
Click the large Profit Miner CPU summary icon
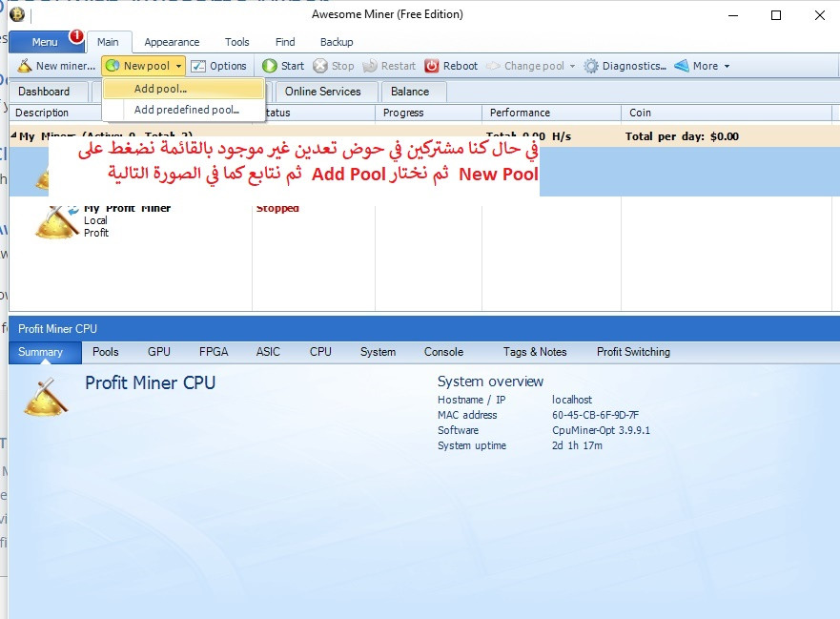click(x=46, y=397)
